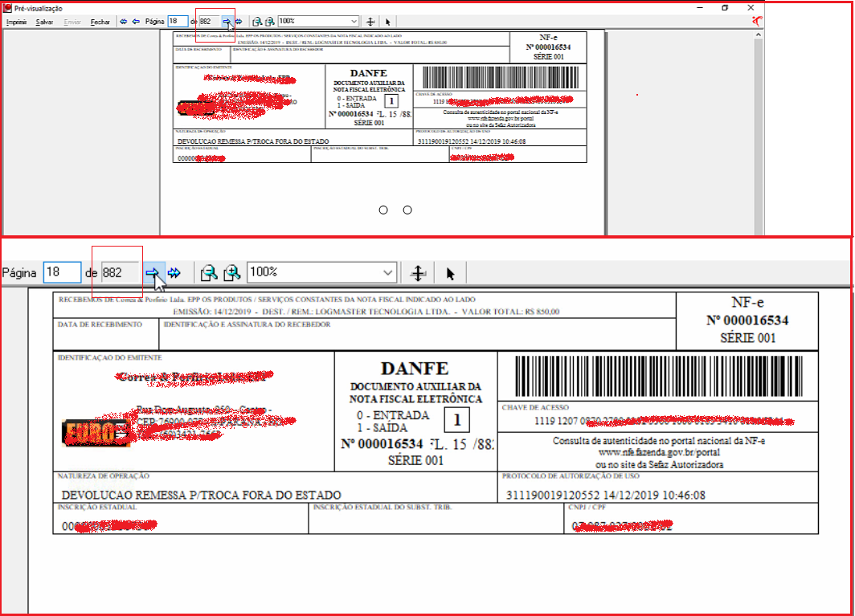Click the enlarged Página number field showing 18

tap(62, 272)
